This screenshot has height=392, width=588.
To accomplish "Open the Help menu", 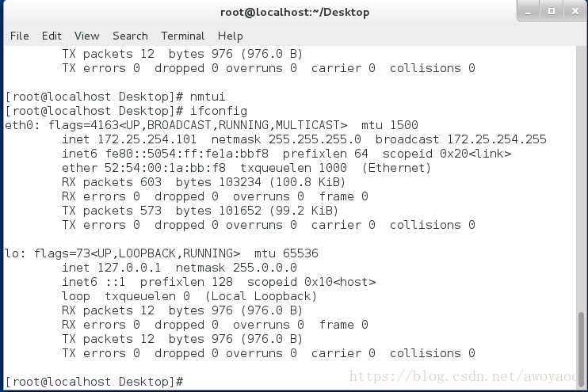I will (x=231, y=36).
